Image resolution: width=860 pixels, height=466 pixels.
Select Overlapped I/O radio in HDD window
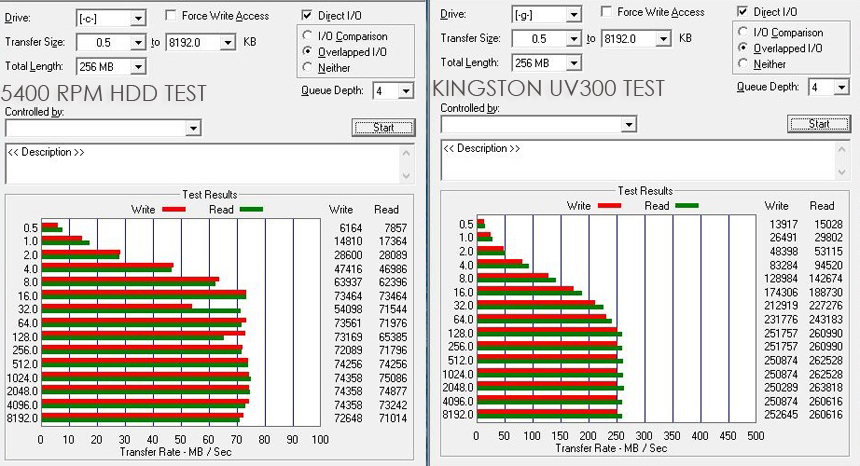(x=307, y=52)
